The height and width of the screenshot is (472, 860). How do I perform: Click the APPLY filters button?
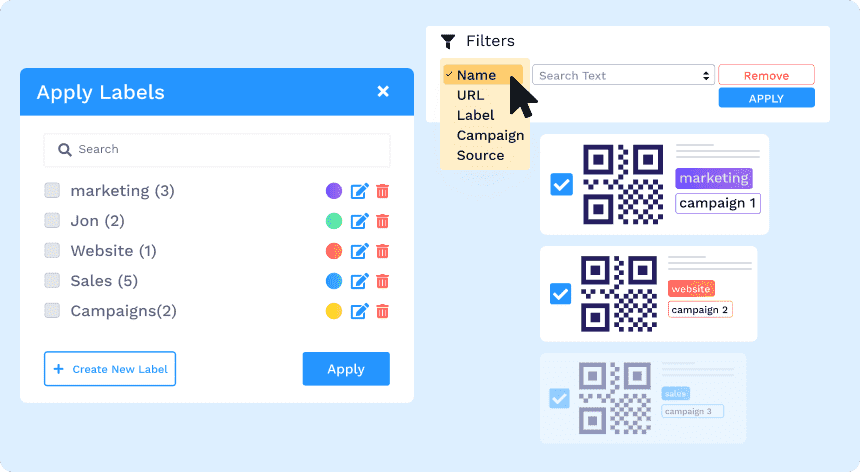(x=766, y=98)
